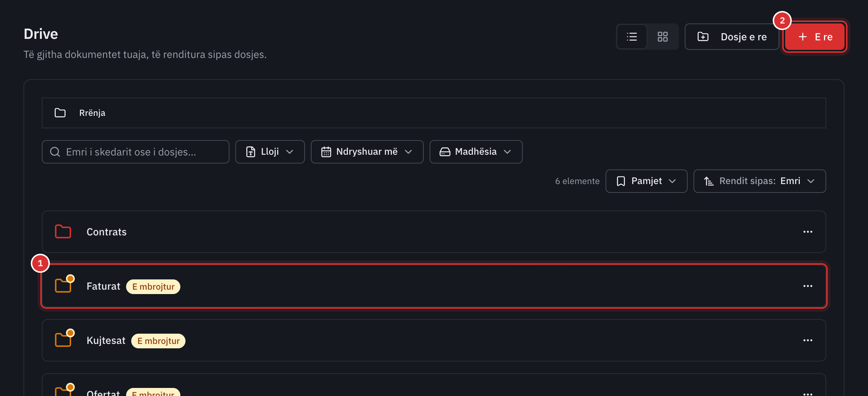This screenshot has width=868, height=396.
Task: Switch to grid view layout
Action: [x=662, y=37]
